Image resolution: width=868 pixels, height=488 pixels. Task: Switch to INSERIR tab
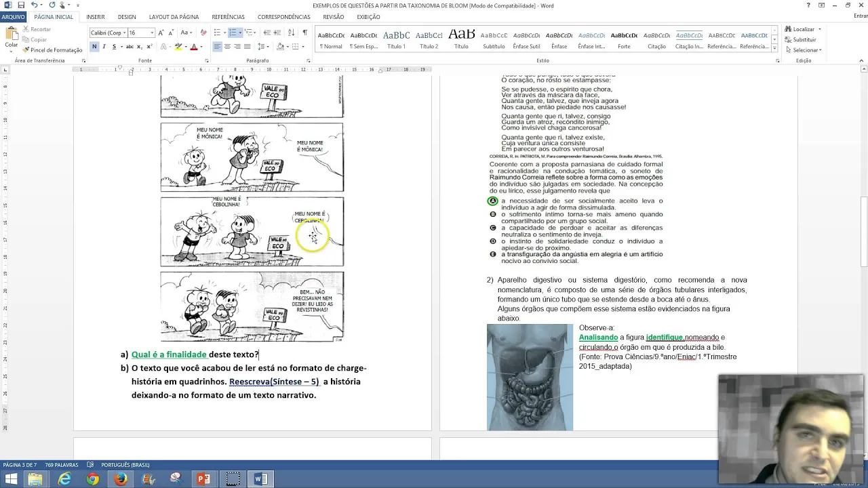point(96,17)
